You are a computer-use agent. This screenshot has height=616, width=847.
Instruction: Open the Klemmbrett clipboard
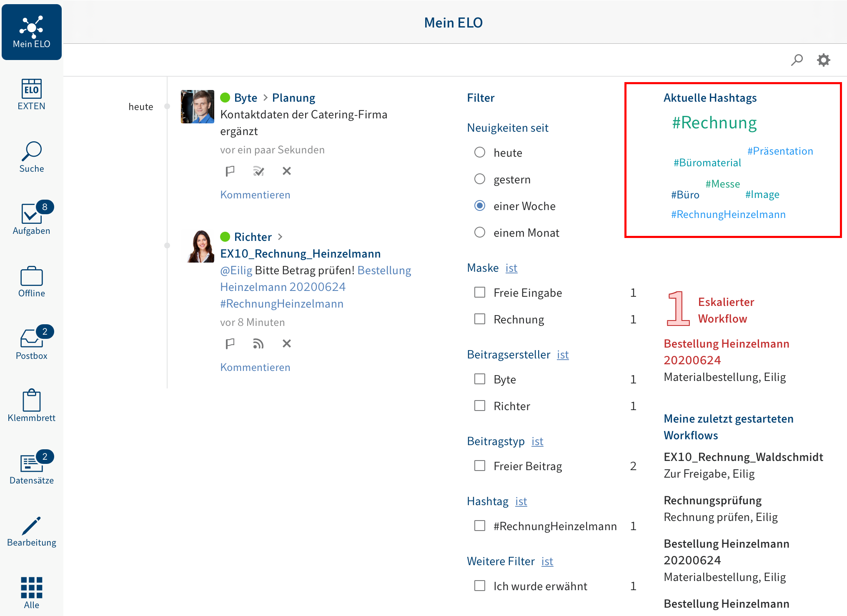pyautogui.click(x=32, y=406)
